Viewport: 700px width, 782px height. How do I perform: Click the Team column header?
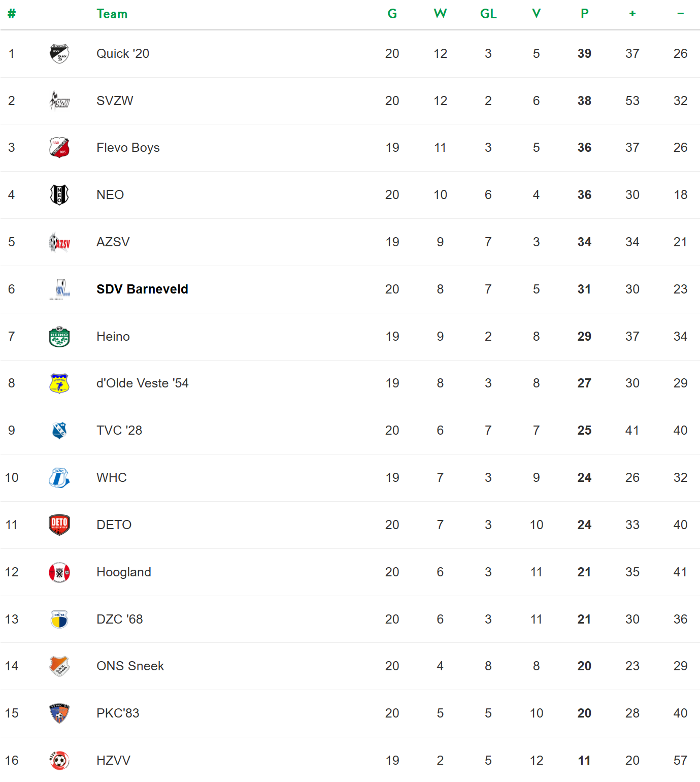(x=112, y=14)
